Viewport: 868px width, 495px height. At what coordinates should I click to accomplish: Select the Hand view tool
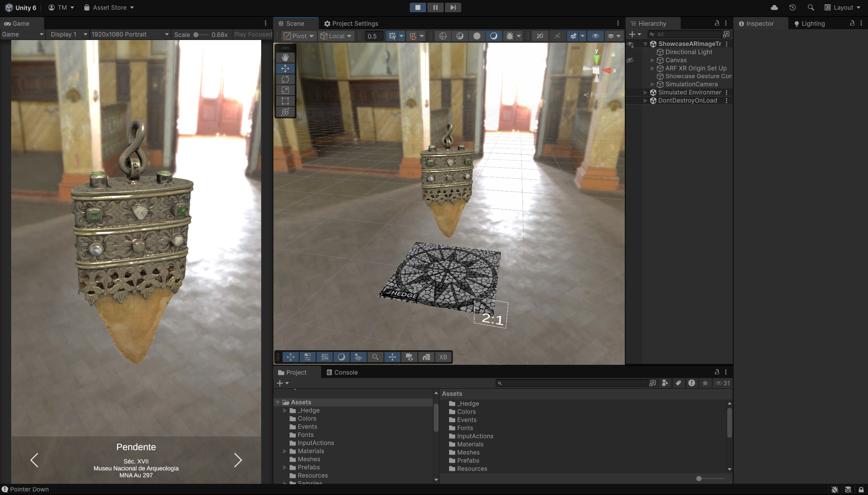coord(285,57)
